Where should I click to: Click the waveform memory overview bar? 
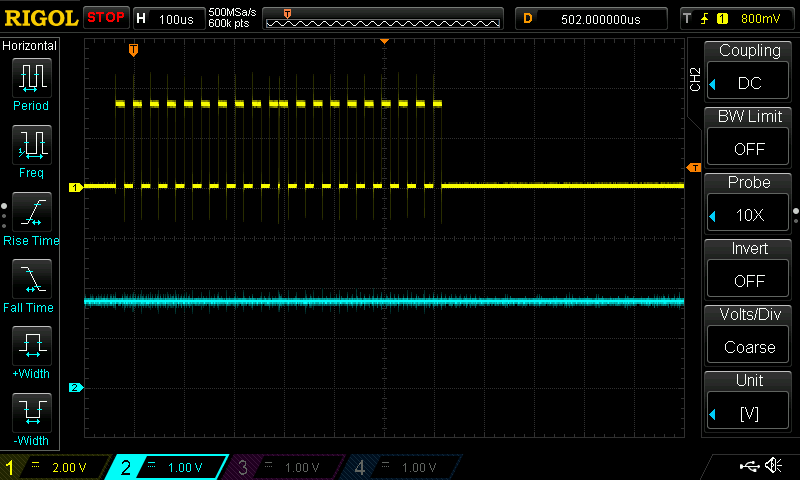click(x=383, y=19)
